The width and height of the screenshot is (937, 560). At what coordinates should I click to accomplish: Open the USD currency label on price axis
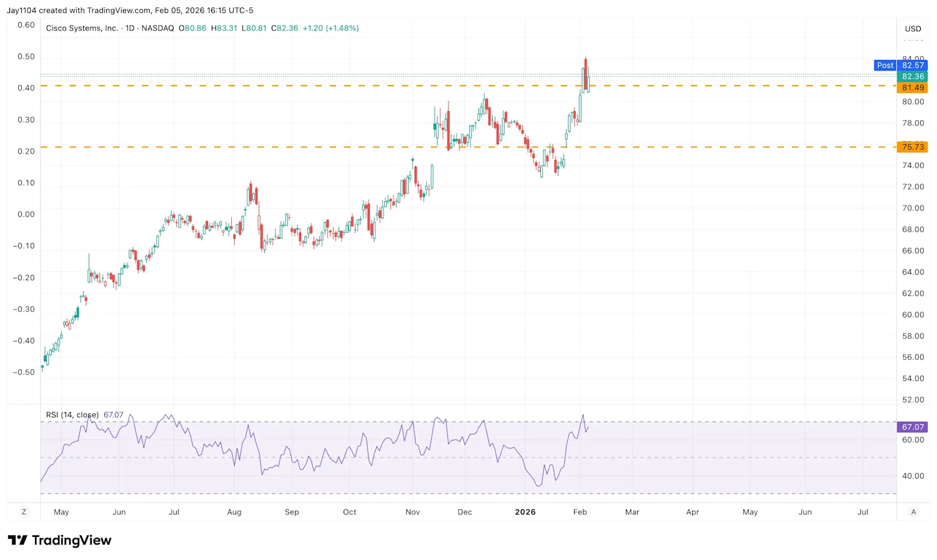[913, 29]
